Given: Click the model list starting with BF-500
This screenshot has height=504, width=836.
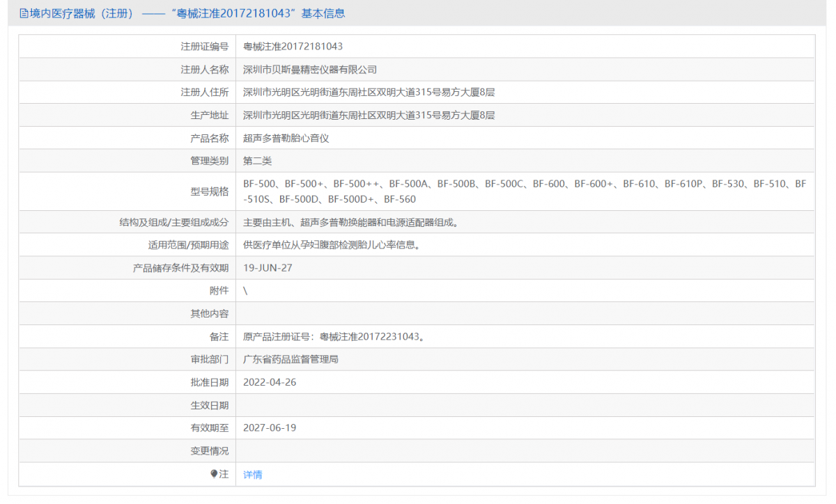Looking at the screenshot, I should pos(525,191).
